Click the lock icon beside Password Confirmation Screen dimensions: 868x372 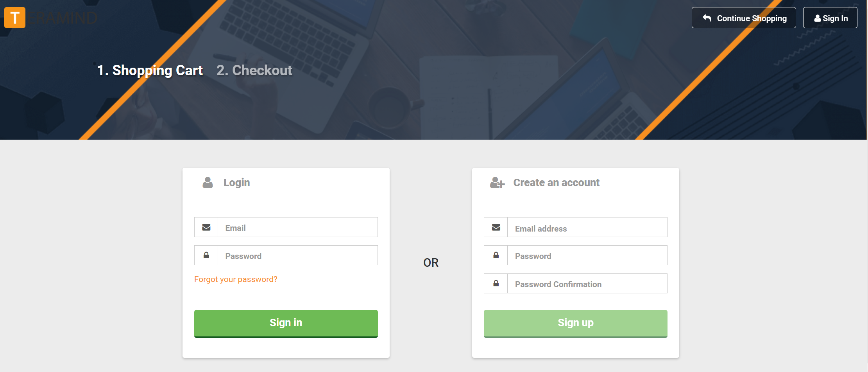click(x=496, y=284)
